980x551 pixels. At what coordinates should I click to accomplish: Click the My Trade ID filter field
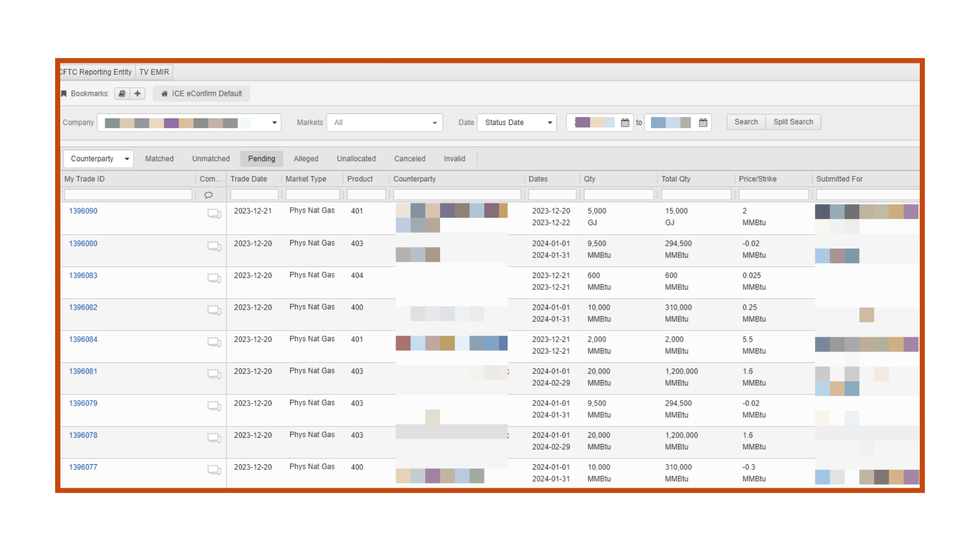[x=128, y=195]
